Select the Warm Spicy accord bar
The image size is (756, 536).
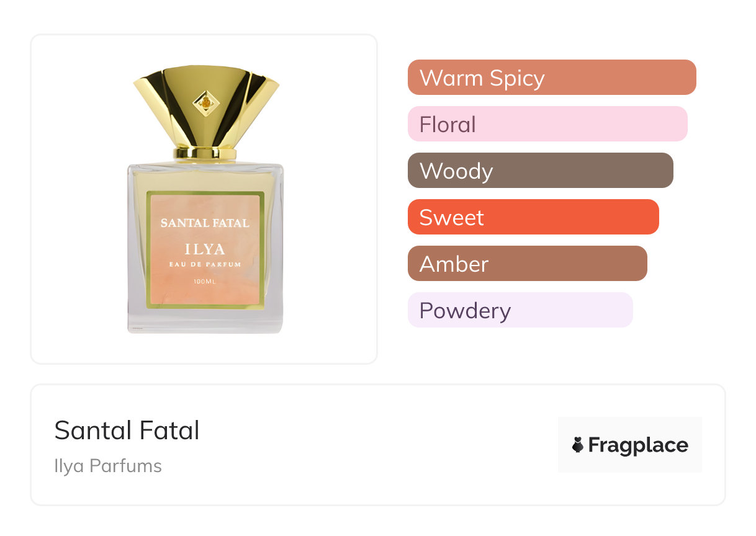tap(551, 78)
